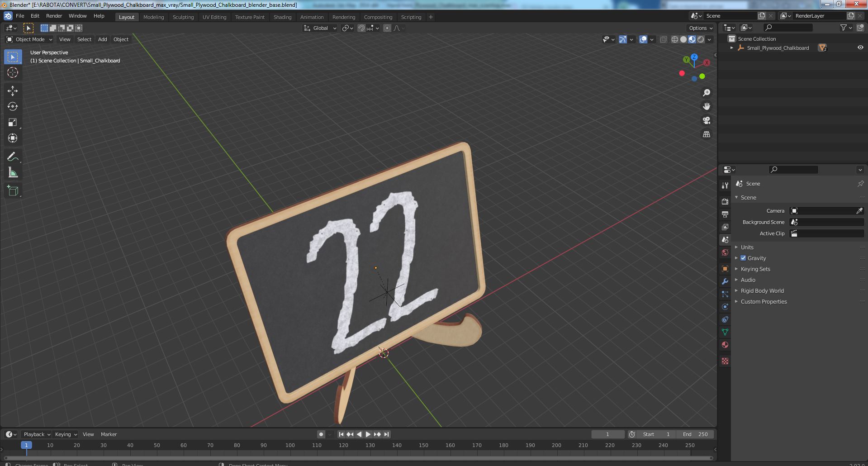Activate the Scale tool

[13, 123]
